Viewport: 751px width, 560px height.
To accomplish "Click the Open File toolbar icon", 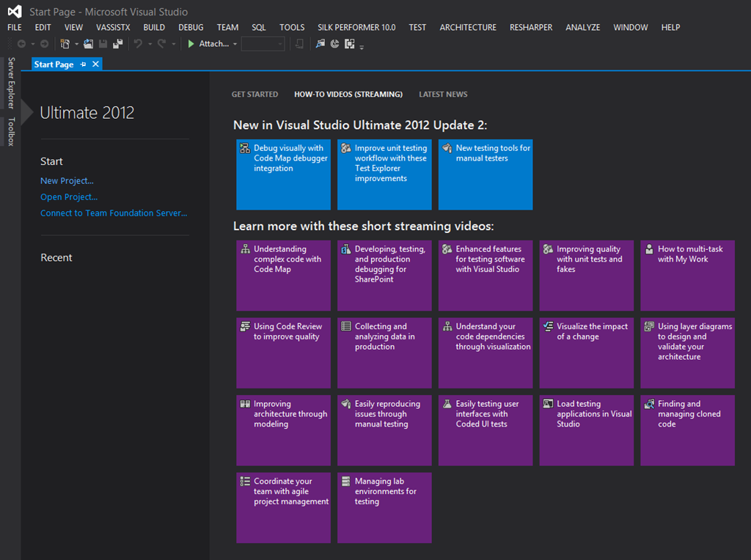I will (x=89, y=44).
